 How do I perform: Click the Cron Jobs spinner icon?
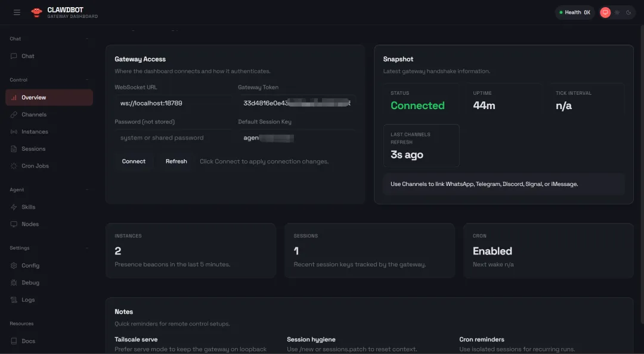[14, 166]
